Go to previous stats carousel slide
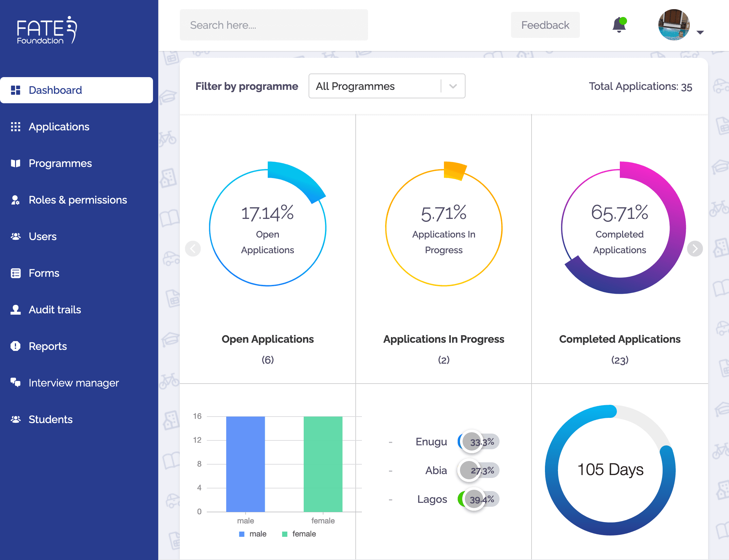The image size is (729, 560). point(193,249)
